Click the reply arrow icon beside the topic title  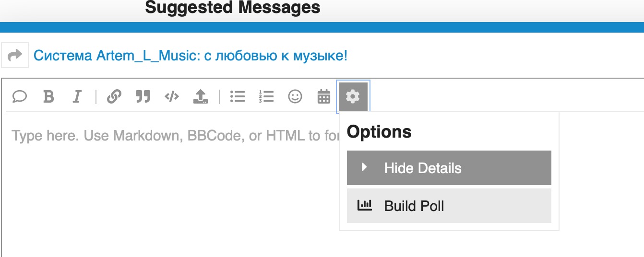15,56
